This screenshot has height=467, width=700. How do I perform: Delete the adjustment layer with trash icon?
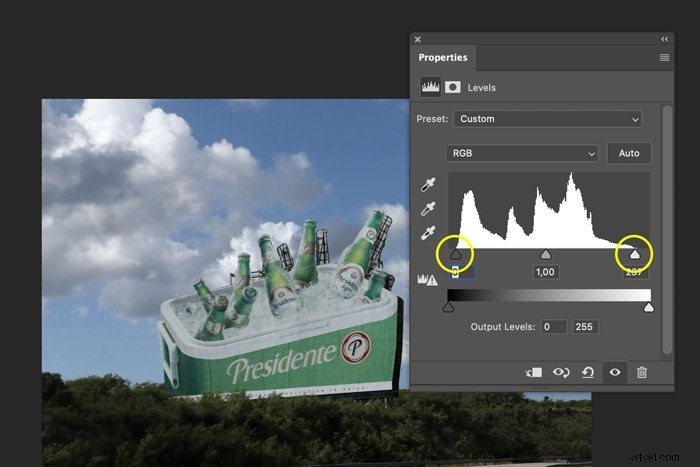642,372
